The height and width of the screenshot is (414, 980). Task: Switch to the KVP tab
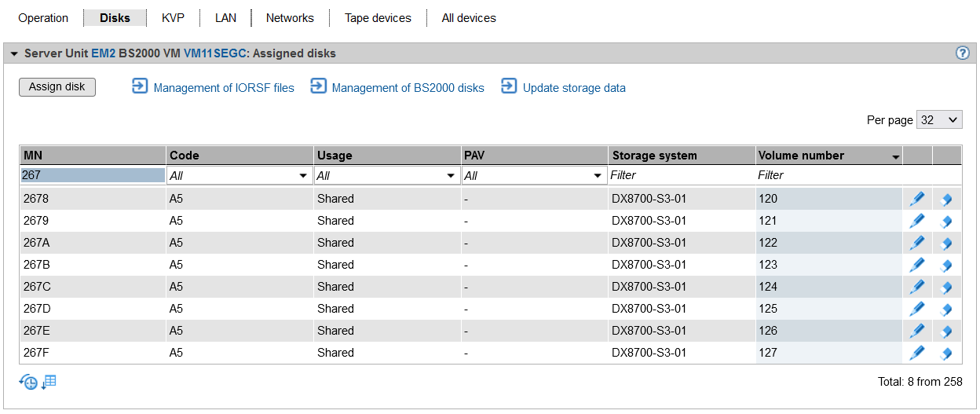coord(173,17)
